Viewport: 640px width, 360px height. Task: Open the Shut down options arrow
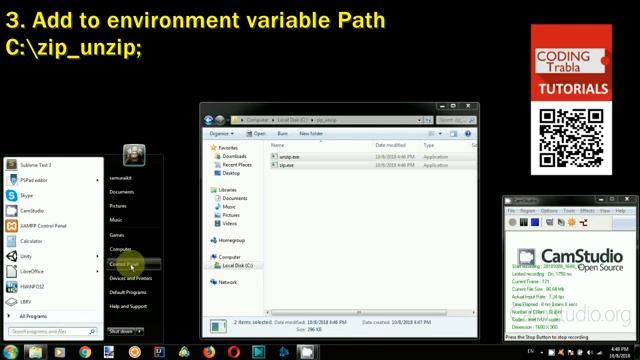click(x=140, y=331)
